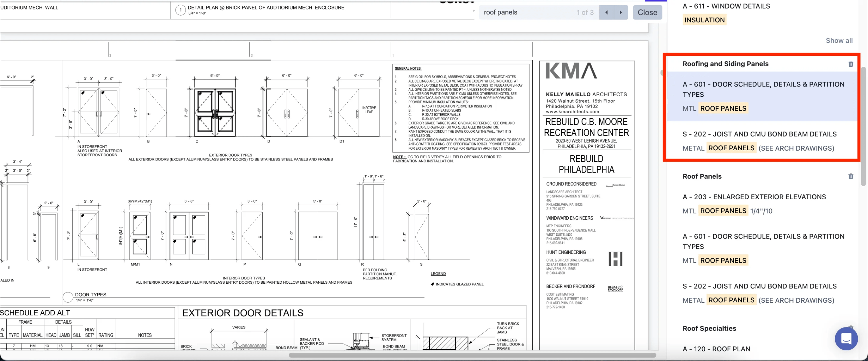Open the A - 611 Window Details result

726,6
